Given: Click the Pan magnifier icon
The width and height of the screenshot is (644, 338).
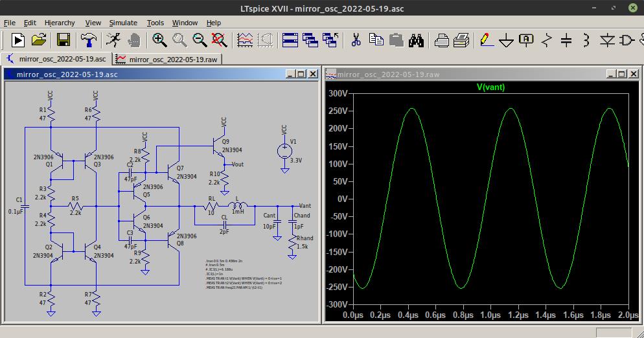Looking at the screenshot, I should coord(179,40).
